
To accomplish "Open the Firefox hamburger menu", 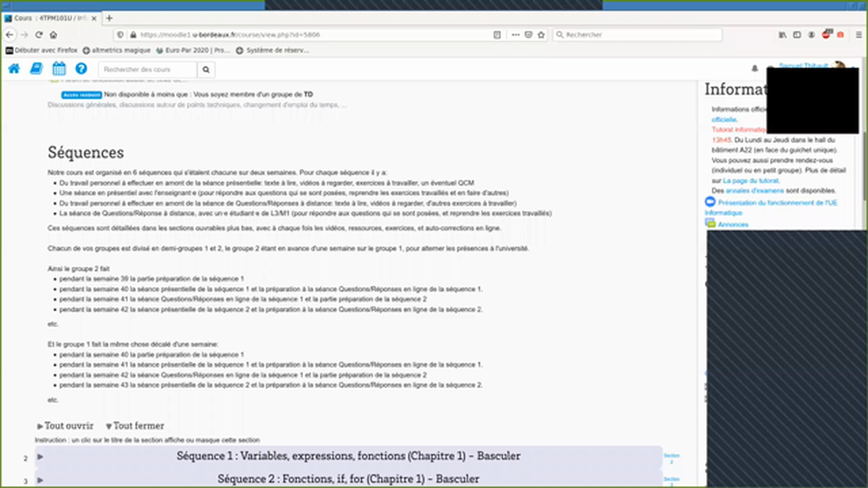I will pyautogui.click(x=859, y=35).
